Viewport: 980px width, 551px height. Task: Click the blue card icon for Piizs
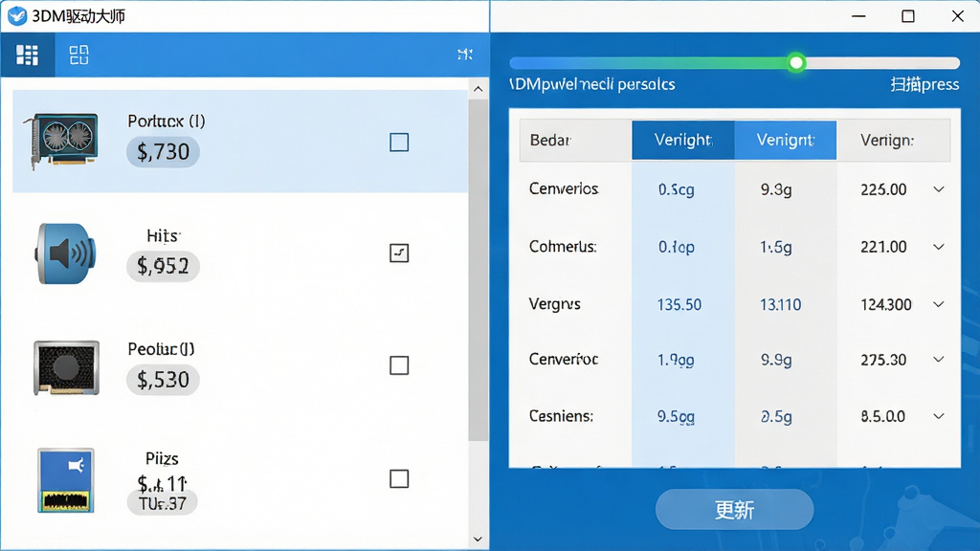coord(66,480)
